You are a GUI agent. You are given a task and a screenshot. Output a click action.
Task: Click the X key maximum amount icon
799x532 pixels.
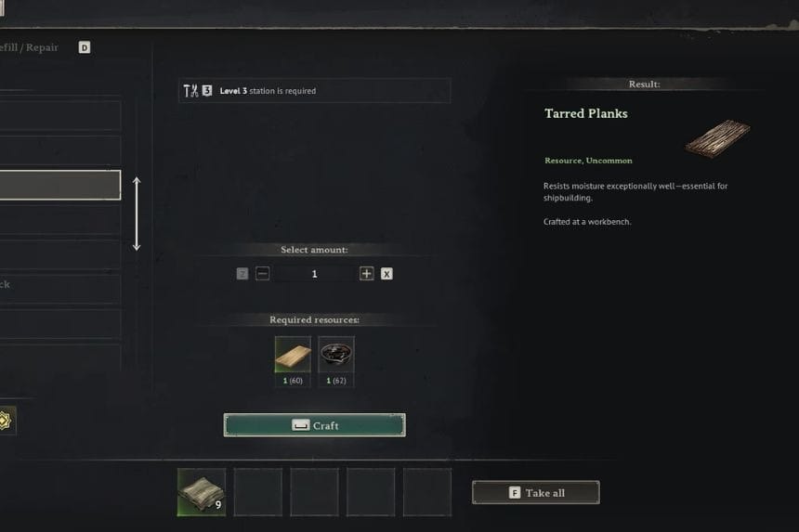[x=386, y=274]
